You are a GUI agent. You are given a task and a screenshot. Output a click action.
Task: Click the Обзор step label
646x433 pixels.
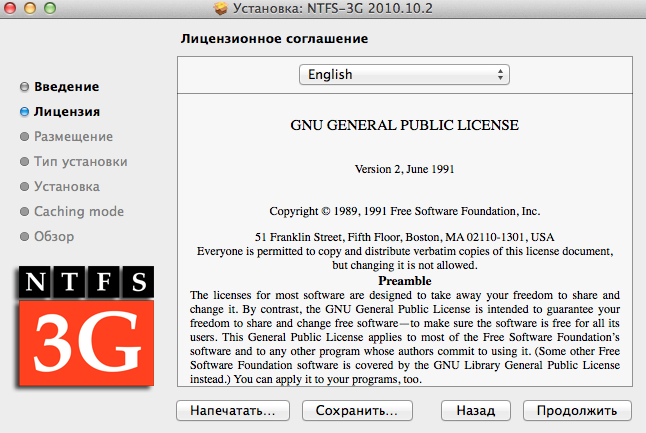(x=54, y=236)
